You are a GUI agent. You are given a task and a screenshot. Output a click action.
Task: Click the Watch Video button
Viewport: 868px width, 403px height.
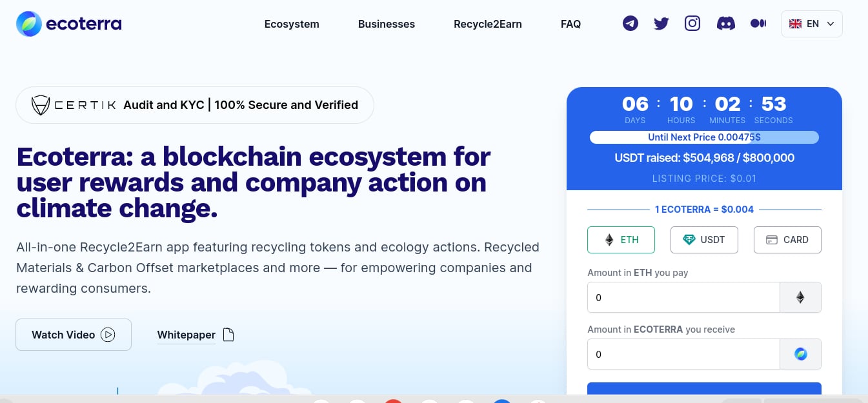[x=74, y=335]
